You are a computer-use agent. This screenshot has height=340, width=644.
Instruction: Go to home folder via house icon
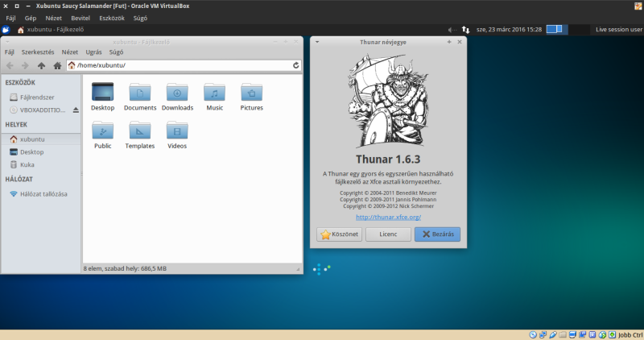57,65
